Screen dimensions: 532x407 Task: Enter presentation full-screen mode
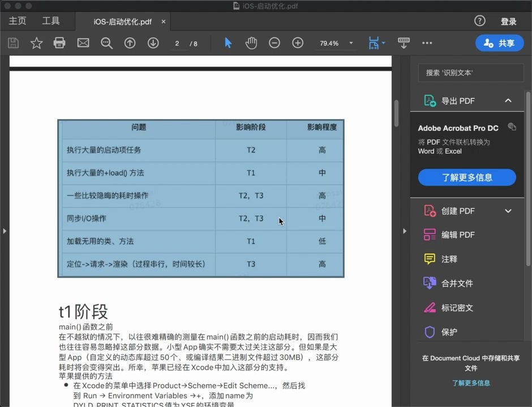pos(404,42)
